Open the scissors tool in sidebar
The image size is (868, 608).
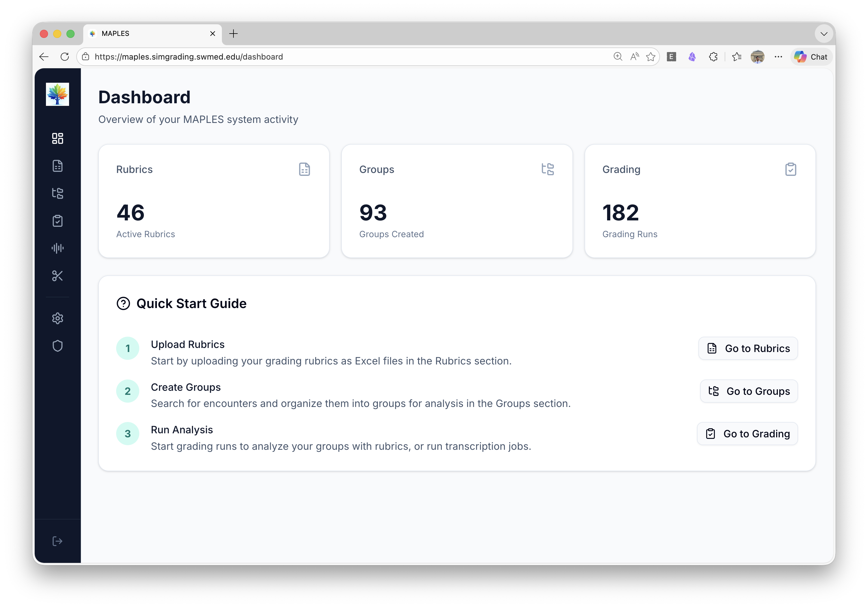point(58,276)
